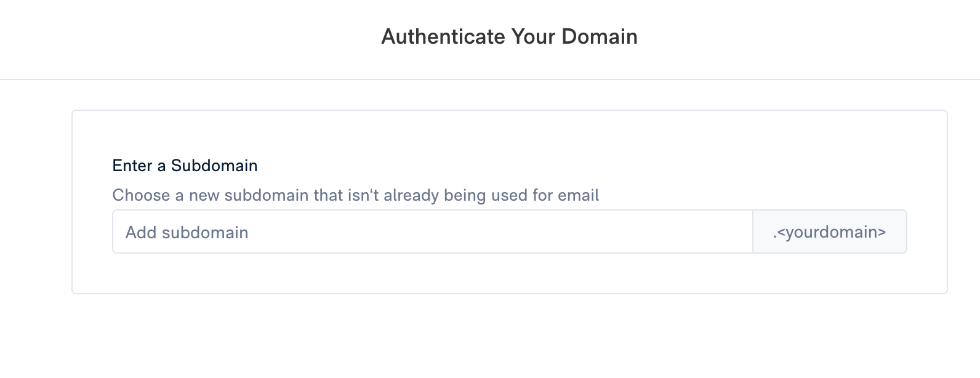Click empty area right of subdomain placeholder text

click(492, 232)
